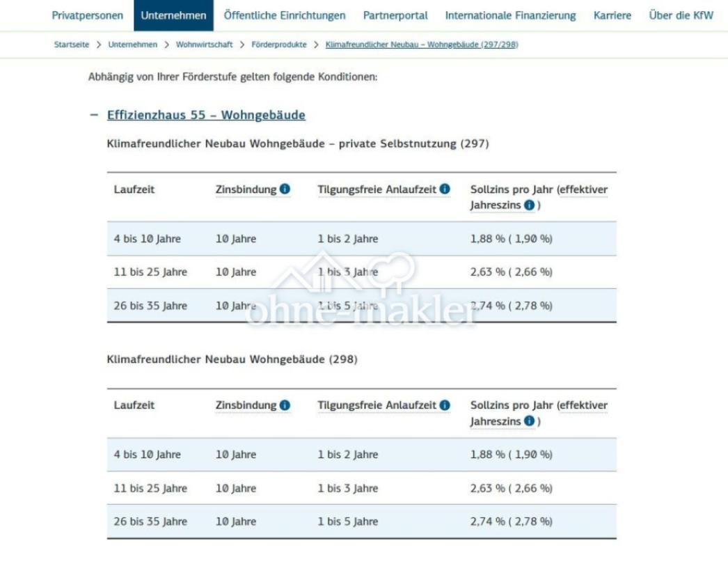The width and height of the screenshot is (728, 578).
Task: Open the Öffentliche Einrichtungen menu item
Action: coord(283,14)
